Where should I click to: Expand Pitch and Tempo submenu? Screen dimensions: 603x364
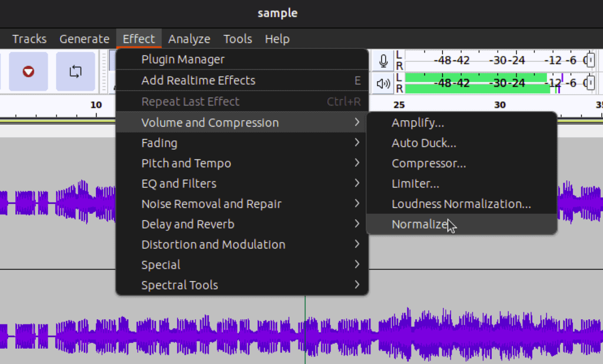(242, 163)
